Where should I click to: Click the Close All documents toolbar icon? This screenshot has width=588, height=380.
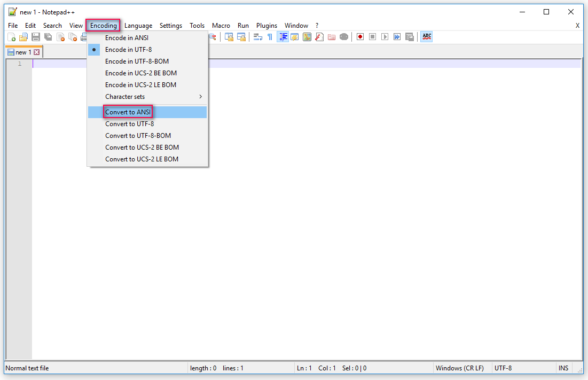tap(73, 37)
